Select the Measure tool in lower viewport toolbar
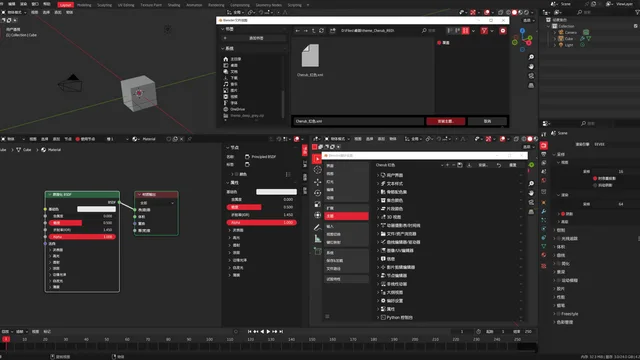The width and height of the screenshot is (640, 360). [x=318, y=239]
